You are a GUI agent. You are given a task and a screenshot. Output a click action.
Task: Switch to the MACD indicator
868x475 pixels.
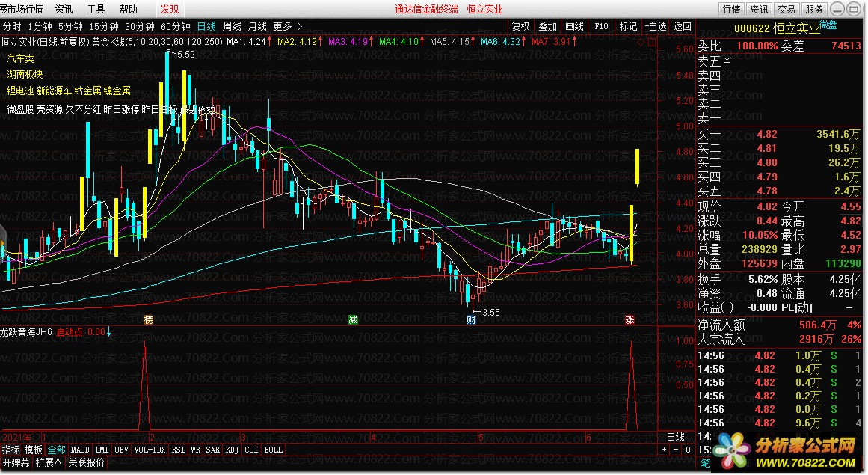click(x=80, y=450)
